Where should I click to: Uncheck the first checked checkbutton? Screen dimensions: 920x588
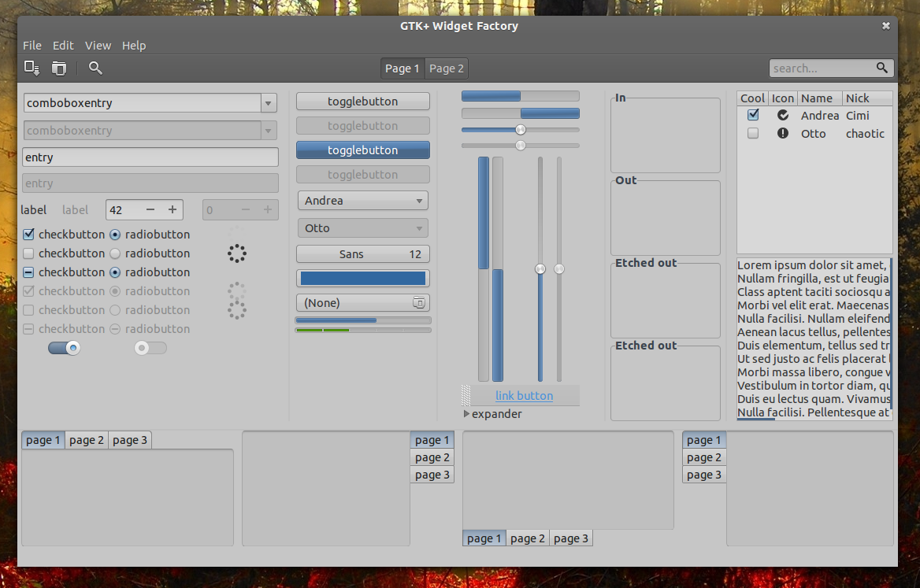29,234
